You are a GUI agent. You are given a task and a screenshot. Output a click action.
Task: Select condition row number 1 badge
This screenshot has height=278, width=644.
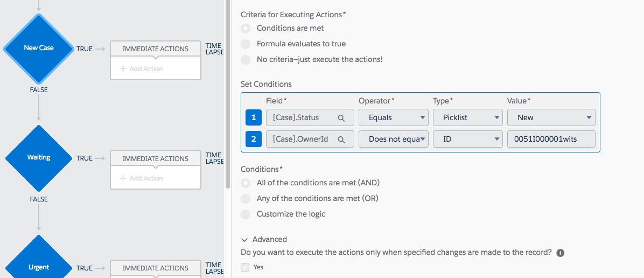pos(253,117)
